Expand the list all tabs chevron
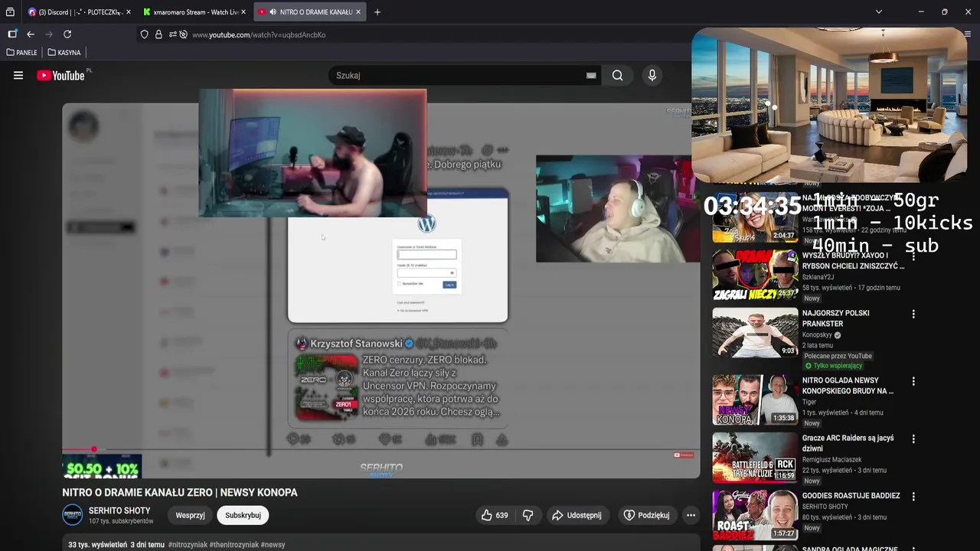980x551 pixels. [x=878, y=12]
